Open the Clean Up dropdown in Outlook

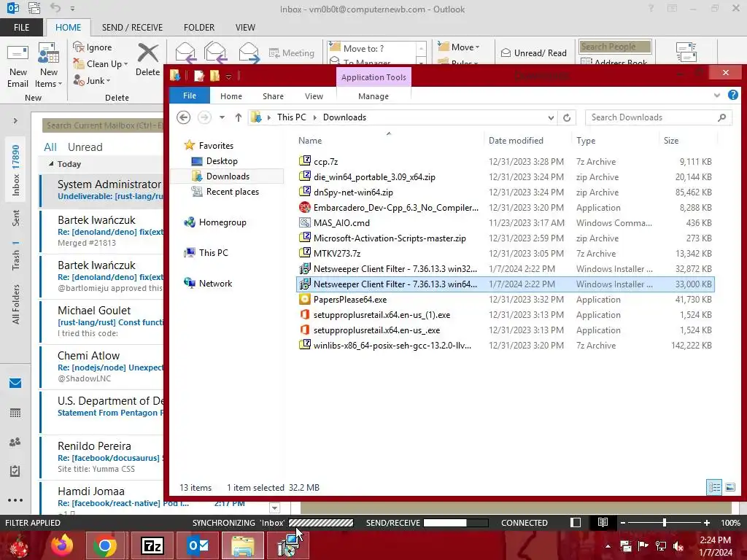101,64
